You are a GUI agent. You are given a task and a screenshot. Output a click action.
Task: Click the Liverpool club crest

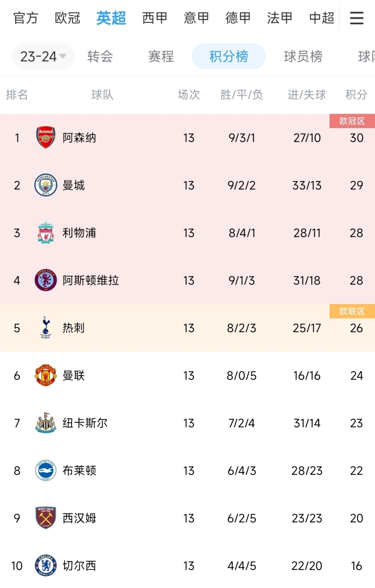tap(45, 233)
